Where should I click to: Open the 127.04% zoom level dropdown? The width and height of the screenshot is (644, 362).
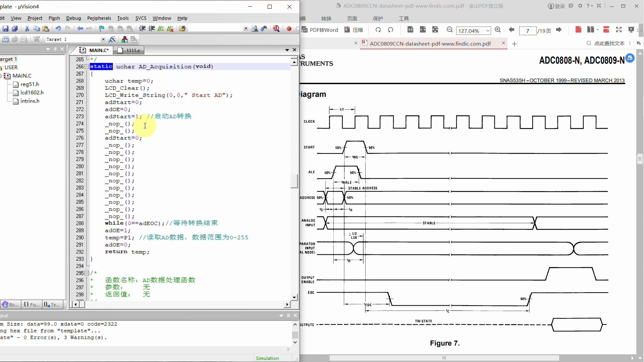tap(488, 31)
